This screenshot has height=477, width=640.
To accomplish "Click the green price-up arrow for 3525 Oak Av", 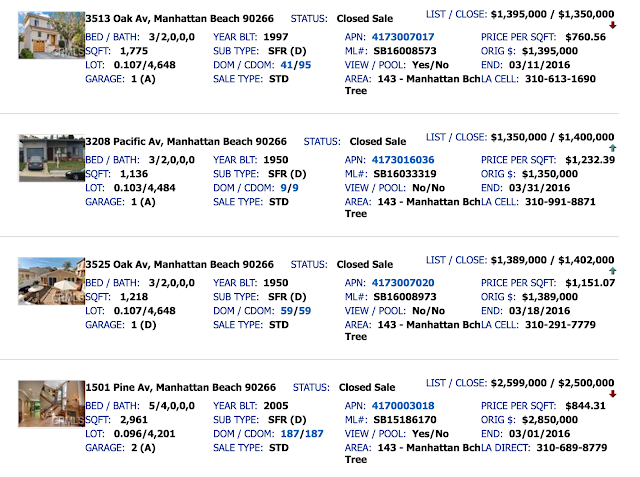I will (612, 271).
